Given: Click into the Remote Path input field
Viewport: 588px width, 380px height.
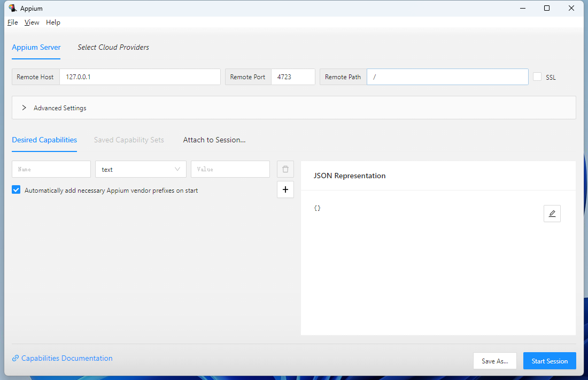Looking at the screenshot, I should coord(447,77).
